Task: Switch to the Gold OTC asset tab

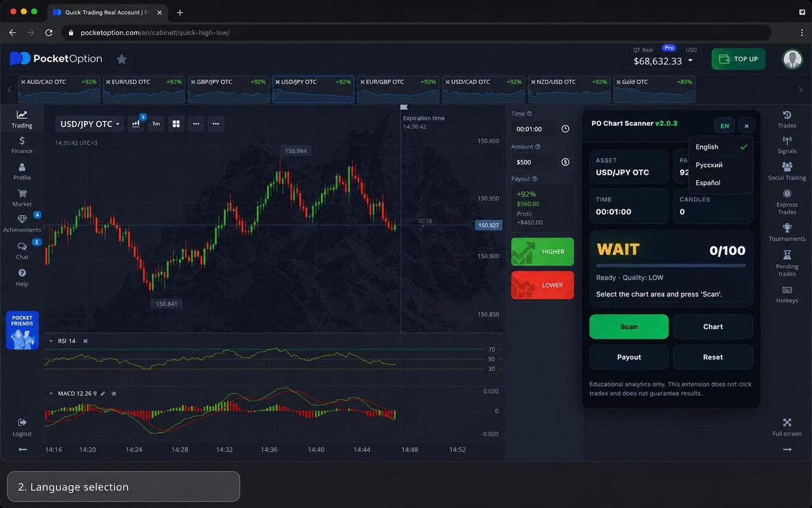Action: pos(654,90)
